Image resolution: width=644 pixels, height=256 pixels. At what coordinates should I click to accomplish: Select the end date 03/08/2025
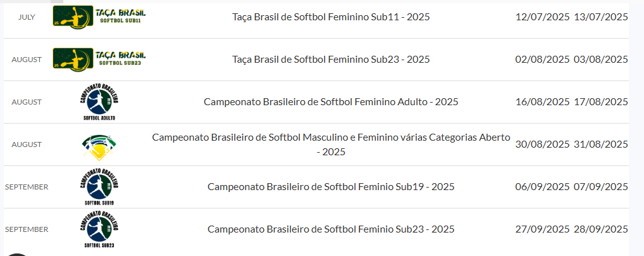[600, 60]
